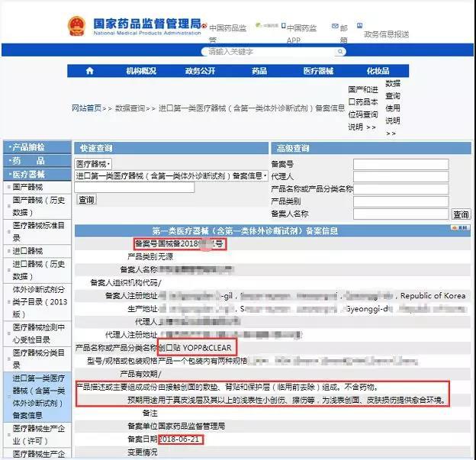Click the 中国药监 APP phone icon

tap(283, 27)
